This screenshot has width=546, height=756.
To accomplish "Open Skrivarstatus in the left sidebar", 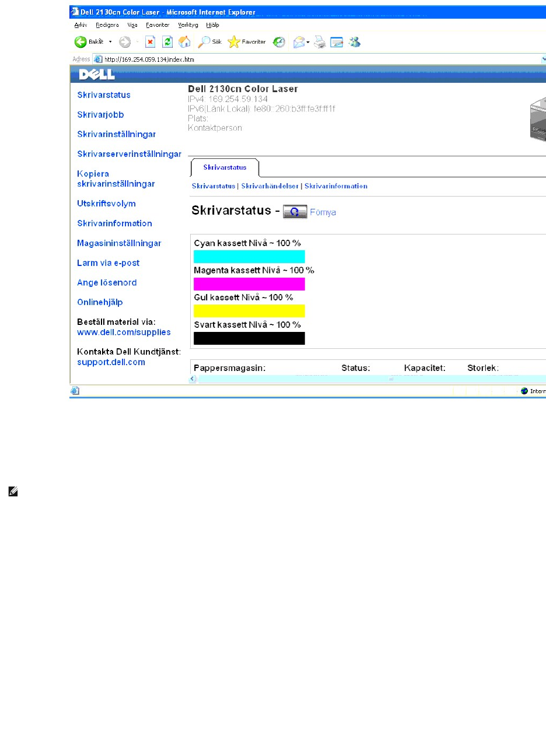I will [104, 95].
